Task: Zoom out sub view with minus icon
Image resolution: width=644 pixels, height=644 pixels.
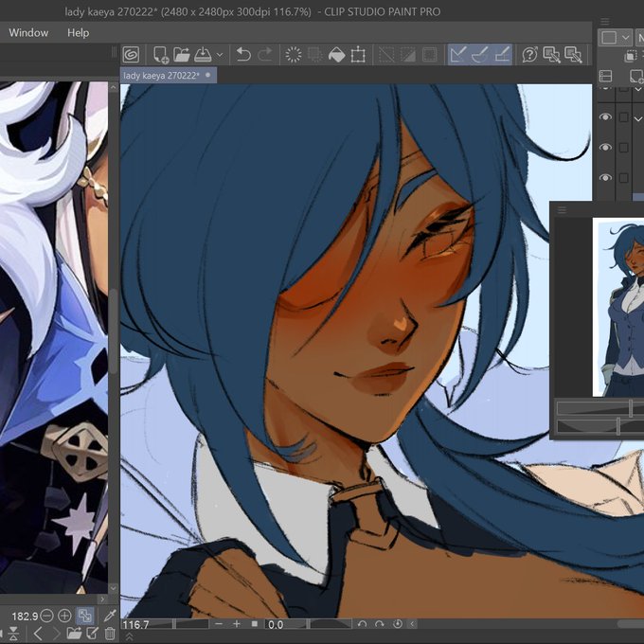Action: pyautogui.click(x=47, y=616)
